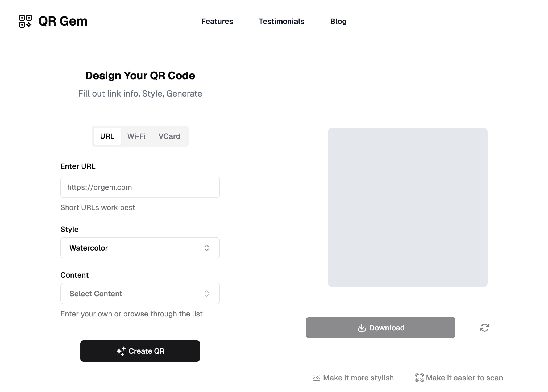Click the Blog navigation link
Viewport: 548px width, 392px height.
pos(338,21)
